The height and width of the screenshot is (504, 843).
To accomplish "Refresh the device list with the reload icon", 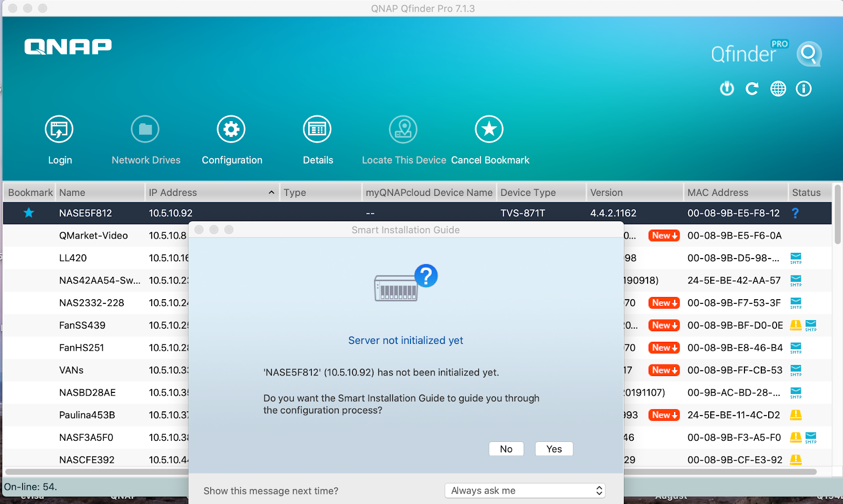I will click(x=752, y=88).
